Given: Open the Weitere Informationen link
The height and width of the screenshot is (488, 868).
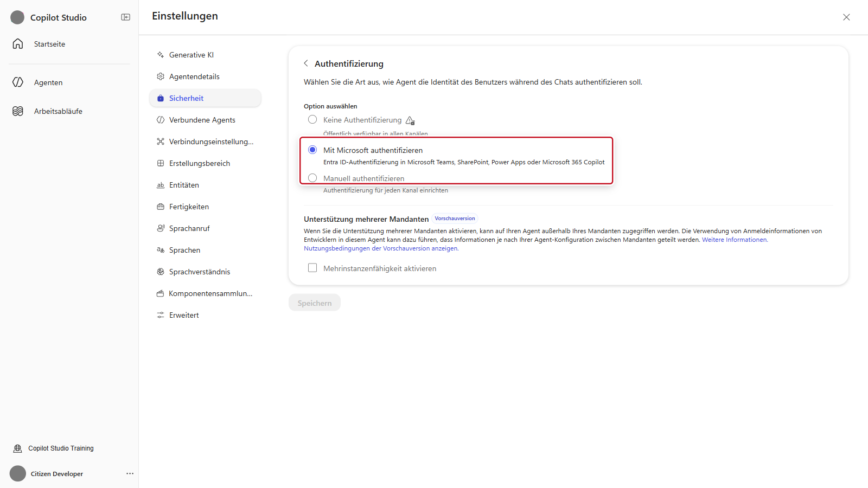Looking at the screenshot, I should tap(735, 240).
